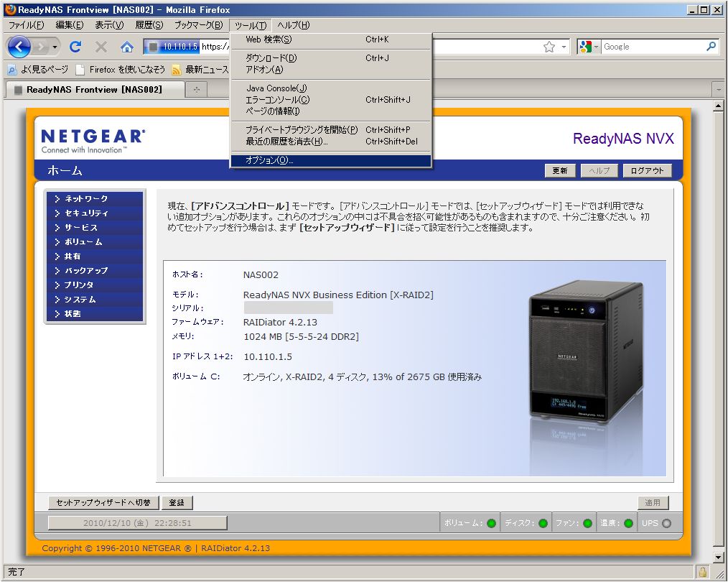
Task: Click the ReadyNAS NVX device image
Action: [x=587, y=352]
